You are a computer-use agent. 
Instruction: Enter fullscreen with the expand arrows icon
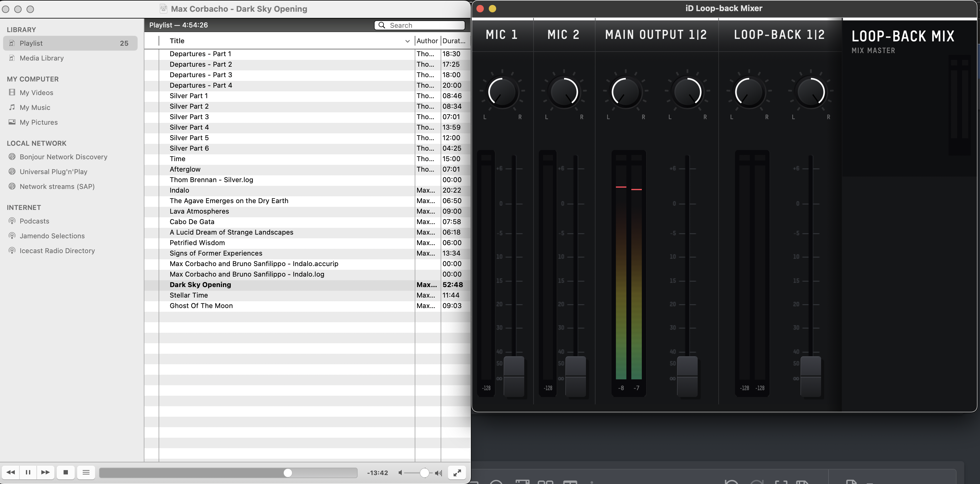pyautogui.click(x=457, y=472)
